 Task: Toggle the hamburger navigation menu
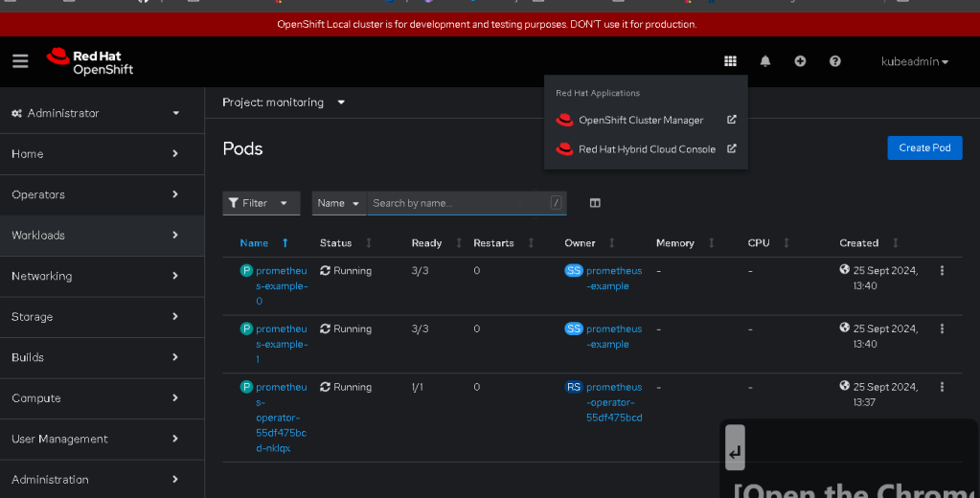coord(20,61)
